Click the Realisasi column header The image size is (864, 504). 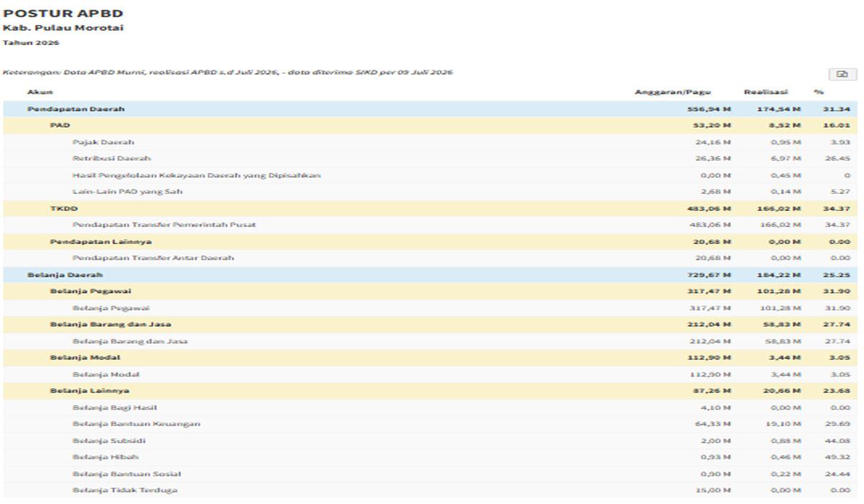(766, 92)
